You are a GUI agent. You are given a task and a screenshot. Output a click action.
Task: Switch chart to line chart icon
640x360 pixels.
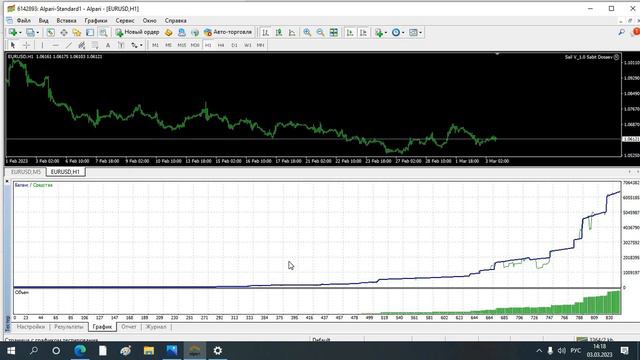(292, 33)
